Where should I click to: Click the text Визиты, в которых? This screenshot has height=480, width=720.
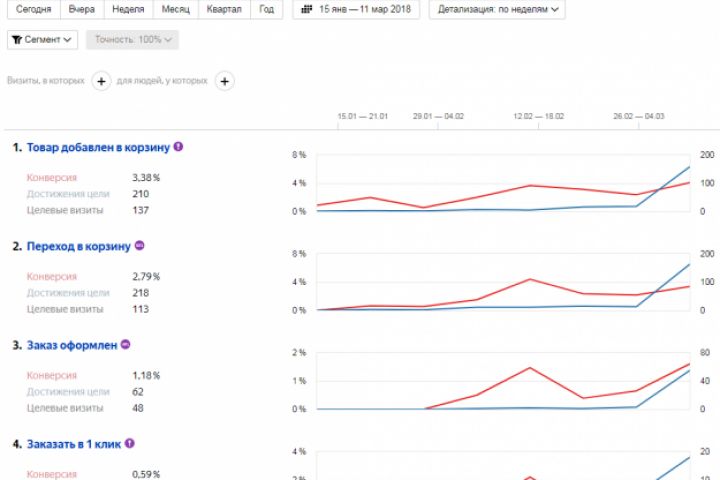pos(46,81)
